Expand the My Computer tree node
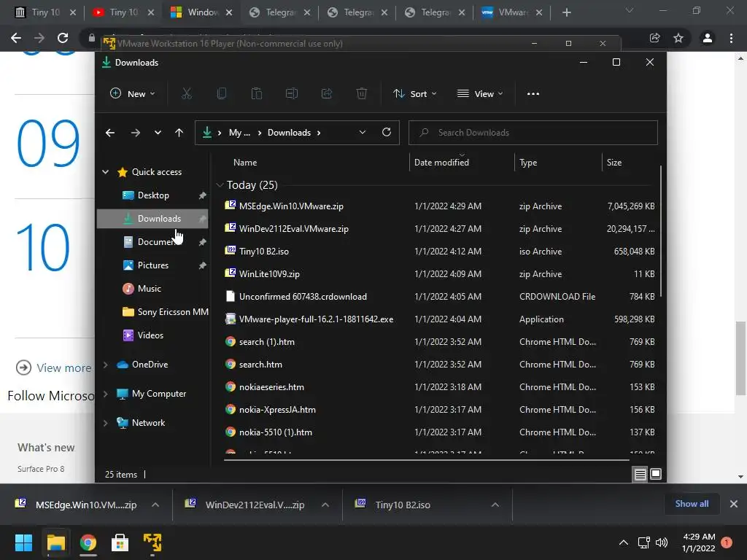 pyautogui.click(x=105, y=394)
